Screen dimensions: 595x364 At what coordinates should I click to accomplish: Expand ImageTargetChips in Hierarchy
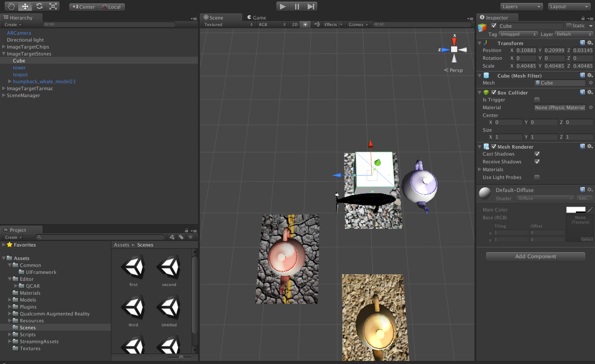[x=4, y=47]
